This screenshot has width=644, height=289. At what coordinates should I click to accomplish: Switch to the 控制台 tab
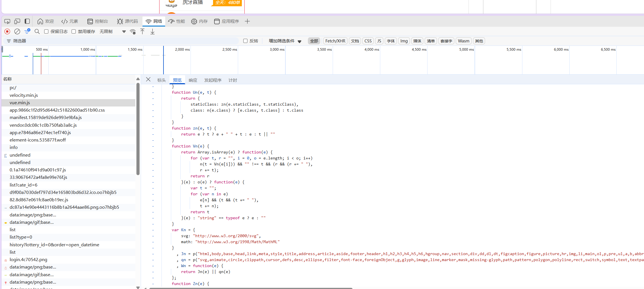98,21
